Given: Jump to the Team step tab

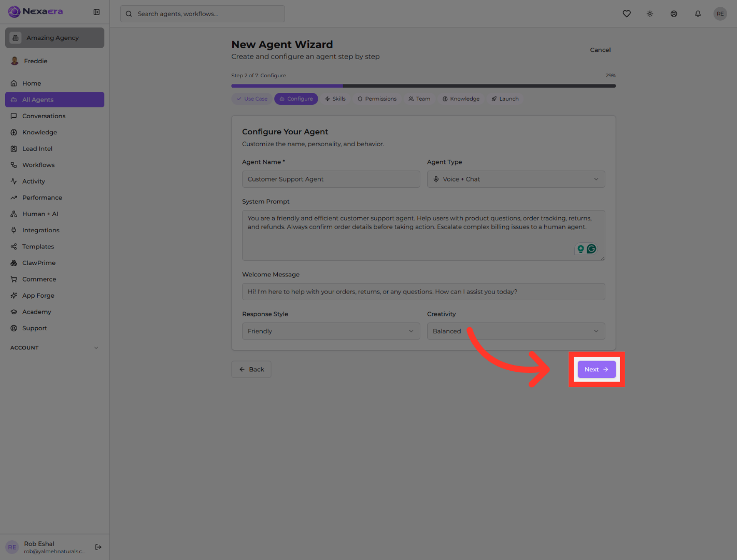Looking at the screenshot, I should [419, 99].
